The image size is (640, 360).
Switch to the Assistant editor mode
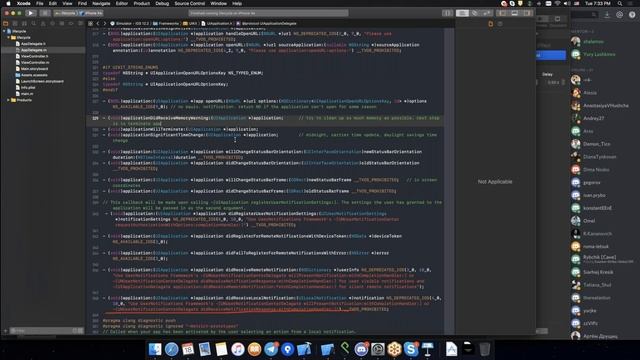click(475, 13)
